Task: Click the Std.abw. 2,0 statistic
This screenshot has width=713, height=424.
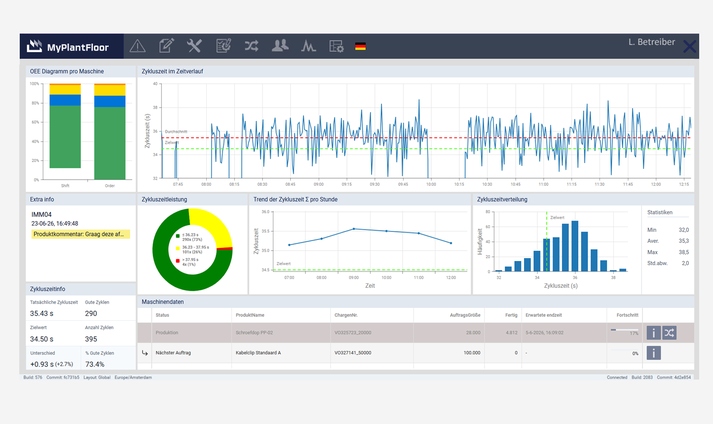Action: (x=668, y=263)
